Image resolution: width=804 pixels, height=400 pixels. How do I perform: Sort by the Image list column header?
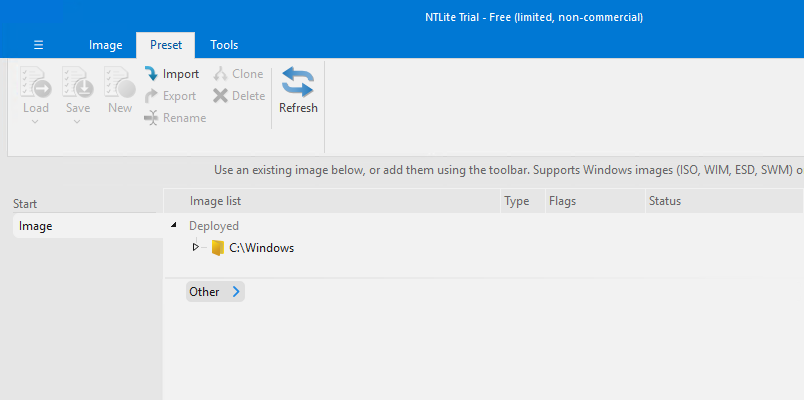(x=332, y=201)
